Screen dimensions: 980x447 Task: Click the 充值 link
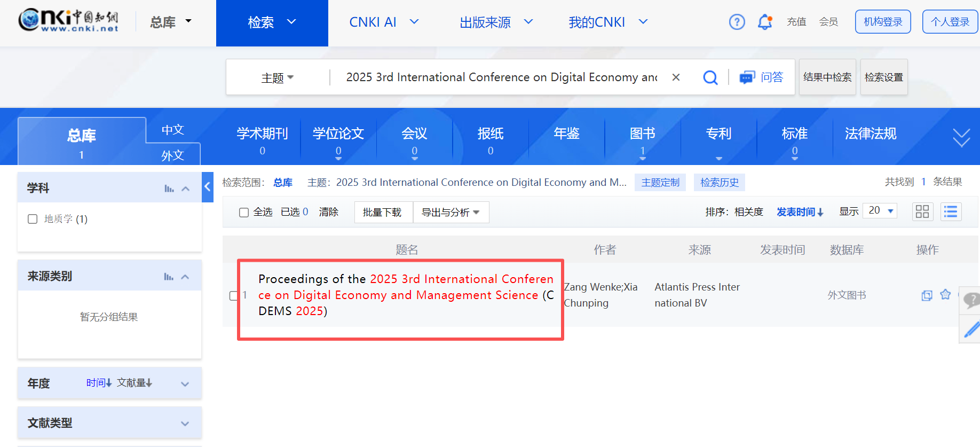tap(796, 22)
